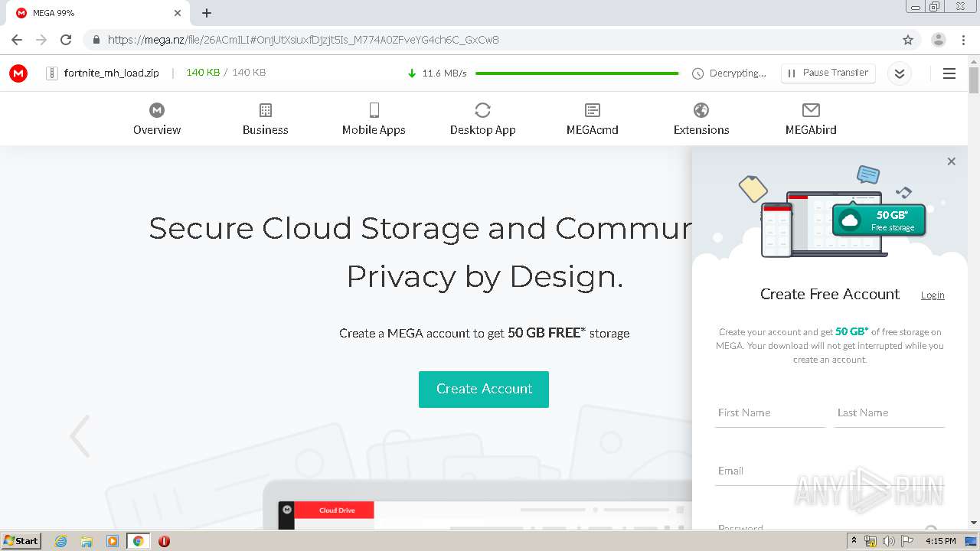Launch Internet Explorer from taskbar
The image size is (980, 551).
[x=60, y=541]
